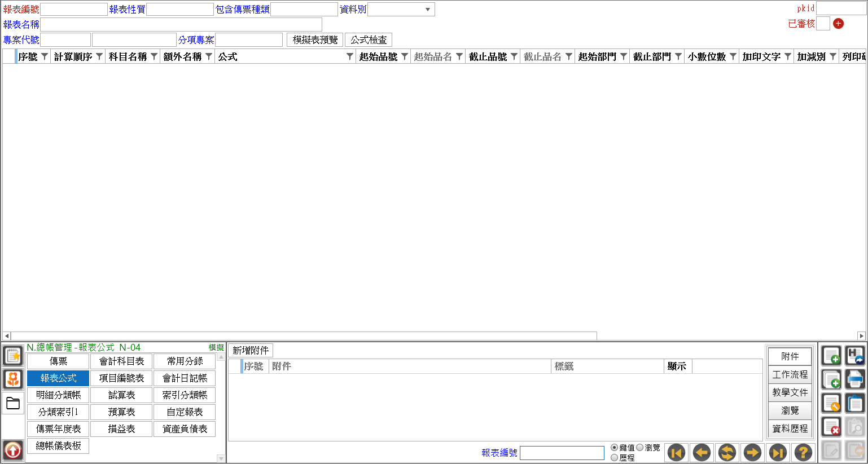The height and width of the screenshot is (464, 868).
Task: Go to the first record
Action: 676,452
